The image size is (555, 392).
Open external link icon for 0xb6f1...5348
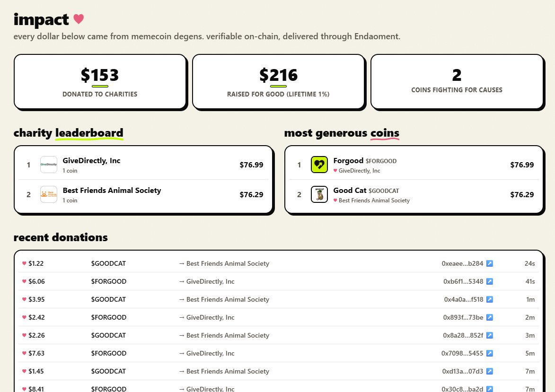coord(490,281)
